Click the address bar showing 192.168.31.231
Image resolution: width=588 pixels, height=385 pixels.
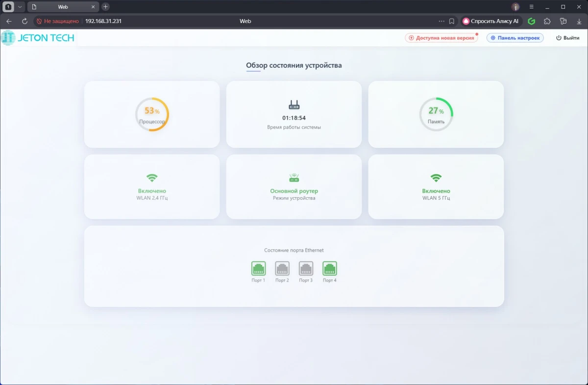click(103, 21)
